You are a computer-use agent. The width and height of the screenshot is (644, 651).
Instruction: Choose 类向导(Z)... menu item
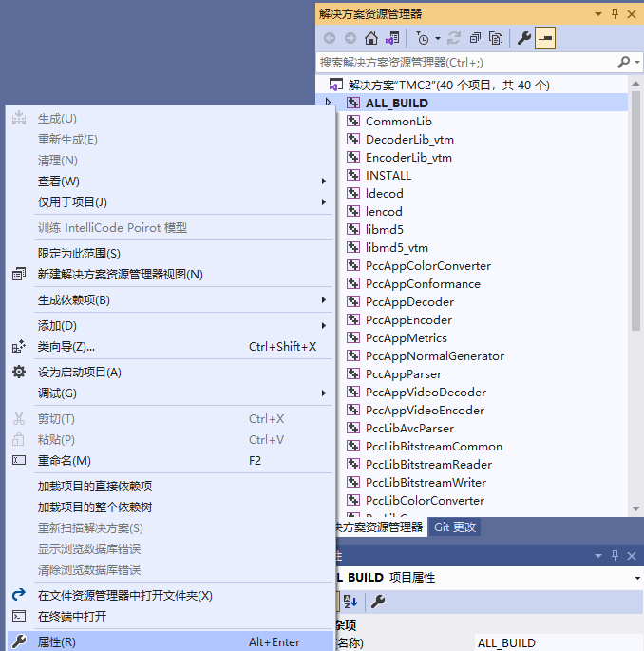pyautogui.click(x=170, y=347)
